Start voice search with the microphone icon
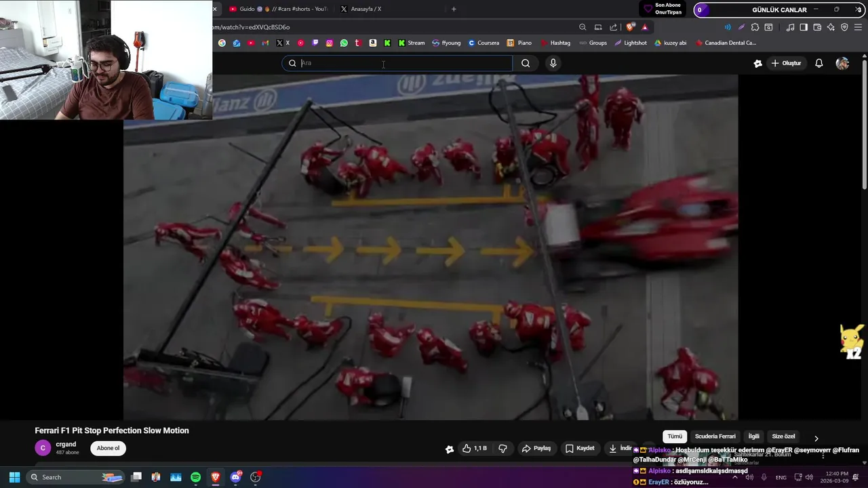The width and height of the screenshot is (868, 488). pyautogui.click(x=553, y=63)
